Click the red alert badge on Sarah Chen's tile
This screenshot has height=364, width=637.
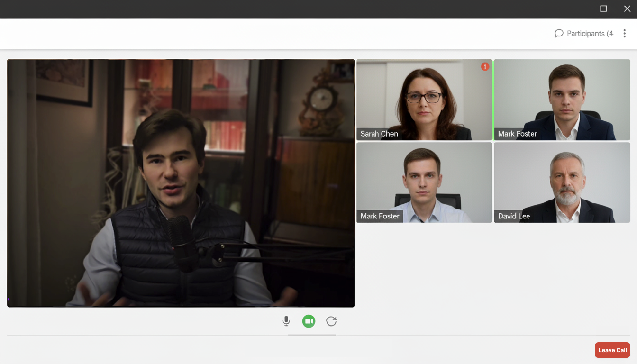[x=485, y=67]
